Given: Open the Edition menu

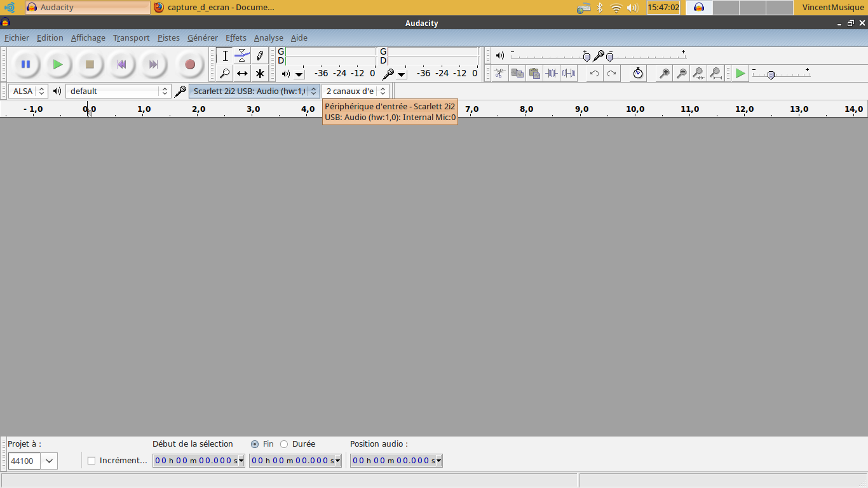Looking at the screenshot, I should click(50, 38).
